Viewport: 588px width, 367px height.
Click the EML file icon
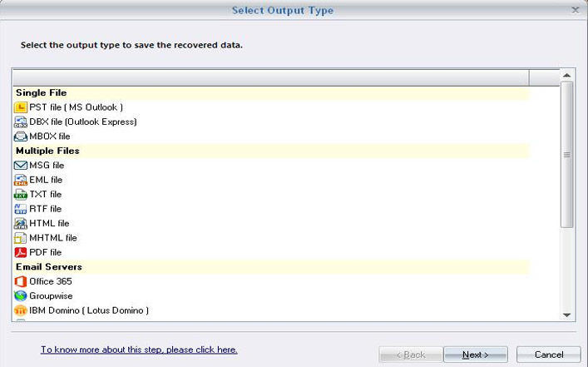click(20, 180)
